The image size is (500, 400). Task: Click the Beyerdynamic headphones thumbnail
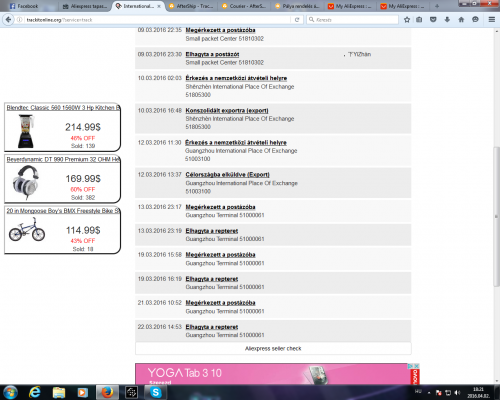pos(26,182)
